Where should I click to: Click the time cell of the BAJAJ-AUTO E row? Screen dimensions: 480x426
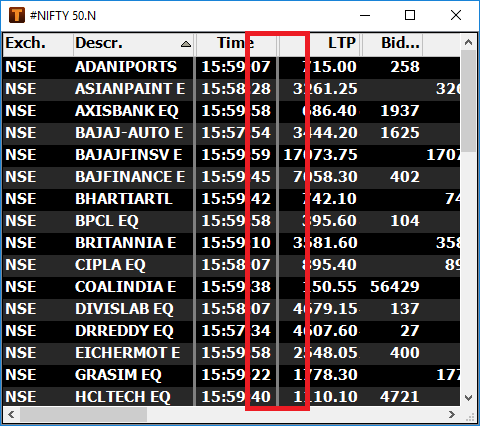(x=236, y=133)
